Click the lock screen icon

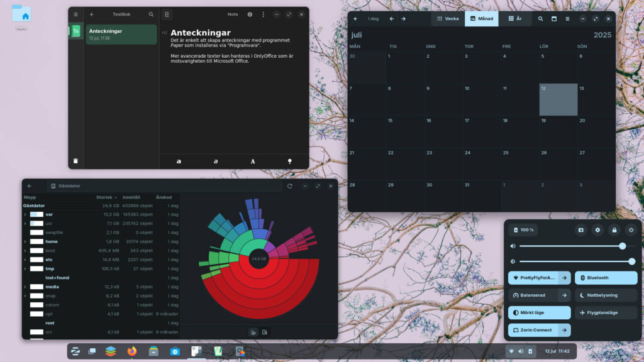614,230
